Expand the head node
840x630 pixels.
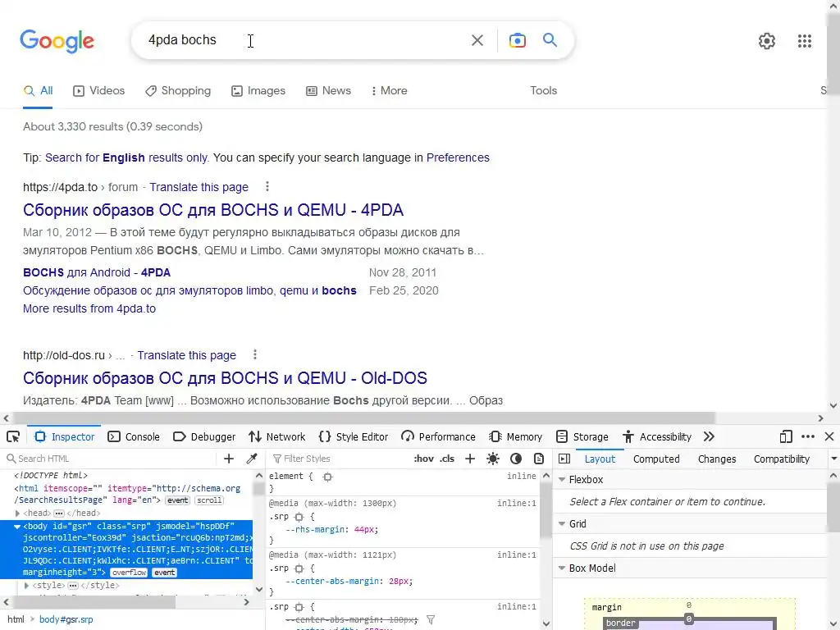17,514
